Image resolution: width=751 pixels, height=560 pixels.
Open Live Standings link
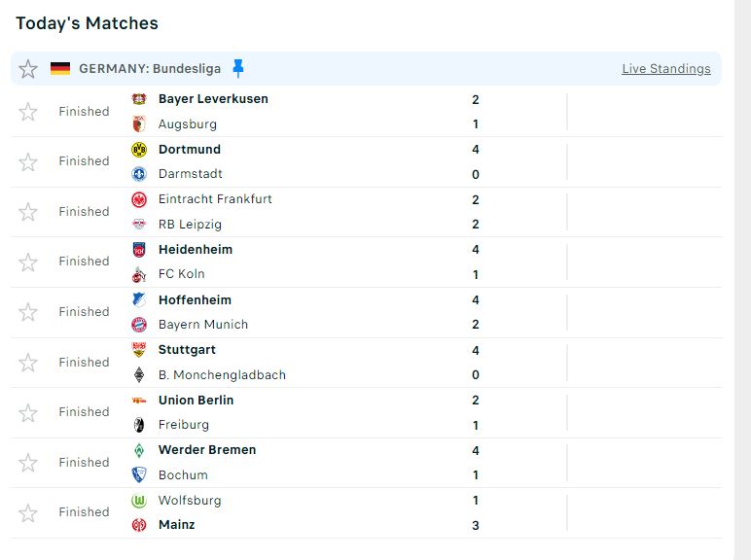click(x=665, y=69)
